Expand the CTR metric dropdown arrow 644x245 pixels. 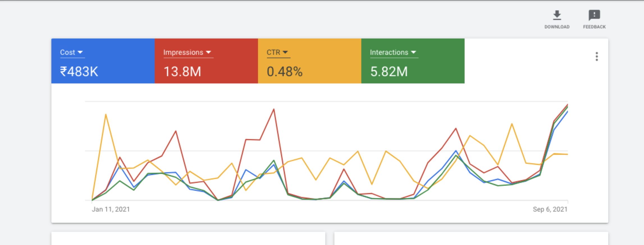click(285, 52)
